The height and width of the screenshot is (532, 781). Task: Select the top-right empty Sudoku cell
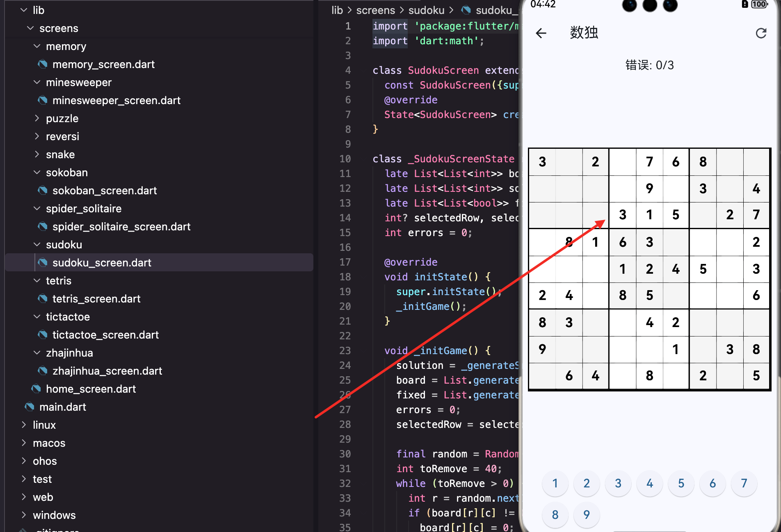(756, 162)
